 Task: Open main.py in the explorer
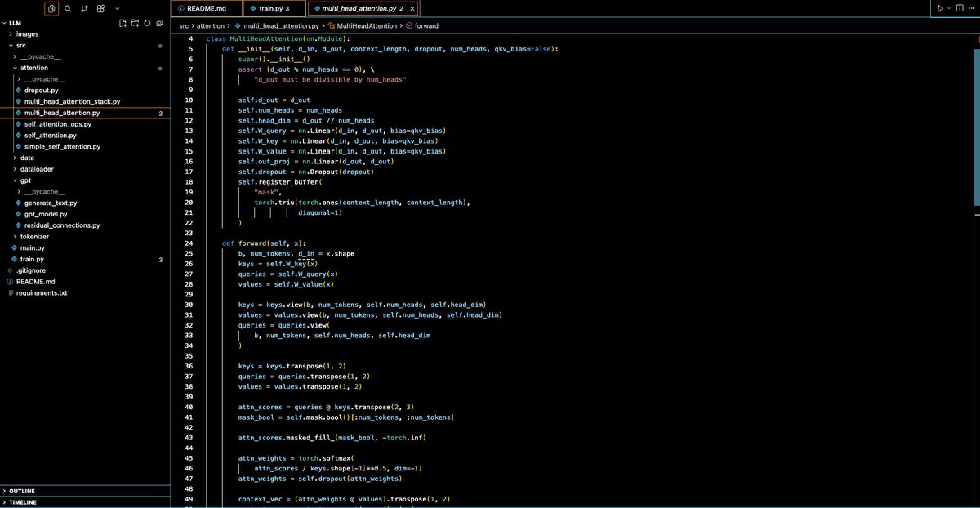(x=85, y=247)
